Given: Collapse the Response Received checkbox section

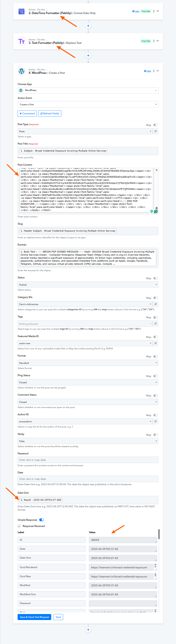Looking at the screenshot, I should point(19,526).
